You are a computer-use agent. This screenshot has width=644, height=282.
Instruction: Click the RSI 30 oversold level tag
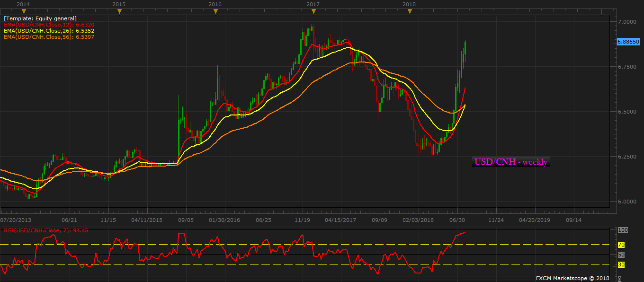pyautogui.click(x=621, y=264)
